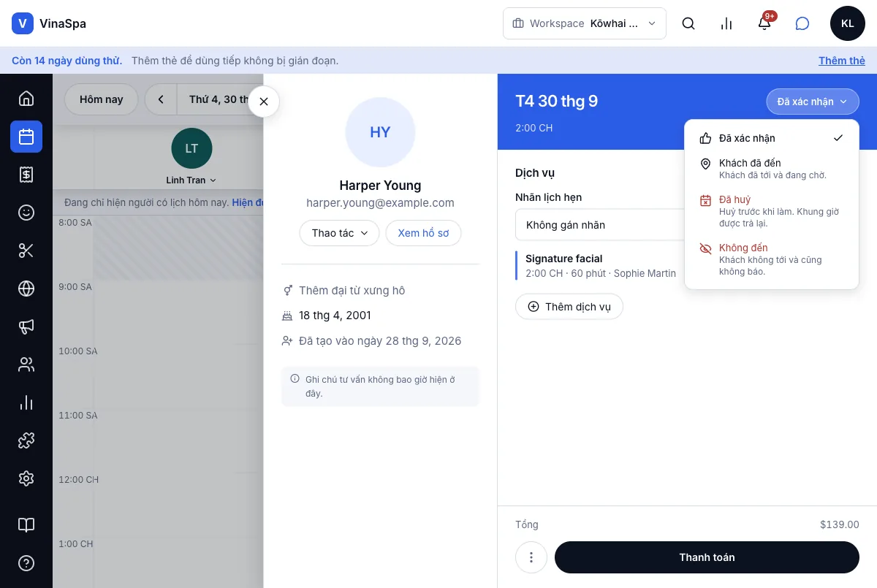Open the chat messages icon
877x588 pixels.
[802, 23]
